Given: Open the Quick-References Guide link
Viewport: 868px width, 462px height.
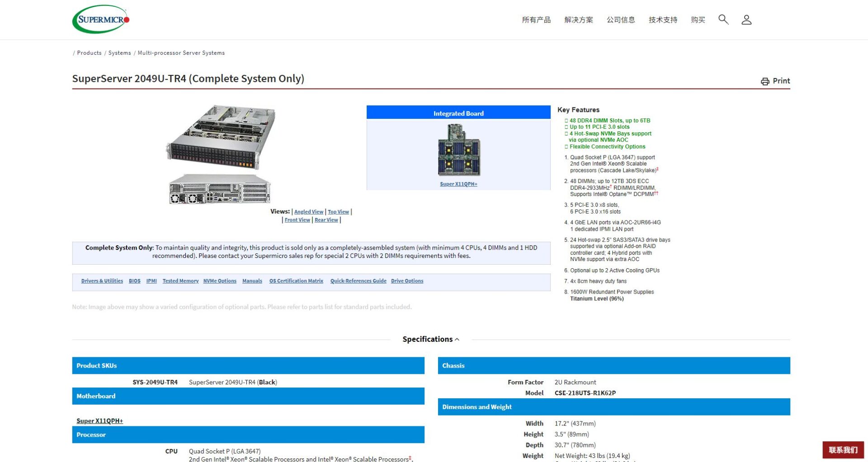Looking at the screenshot, I should point(358,281).
